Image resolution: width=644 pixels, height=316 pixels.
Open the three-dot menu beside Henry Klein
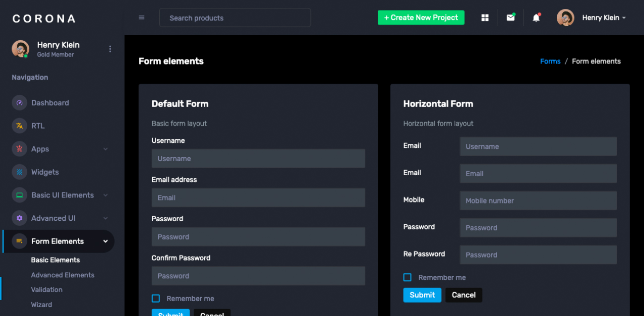point(110,49)
